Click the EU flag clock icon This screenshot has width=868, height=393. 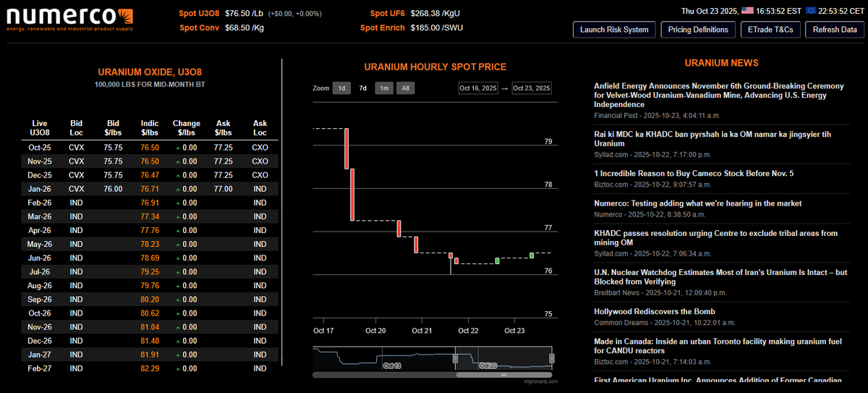click(x=812, y=10)
